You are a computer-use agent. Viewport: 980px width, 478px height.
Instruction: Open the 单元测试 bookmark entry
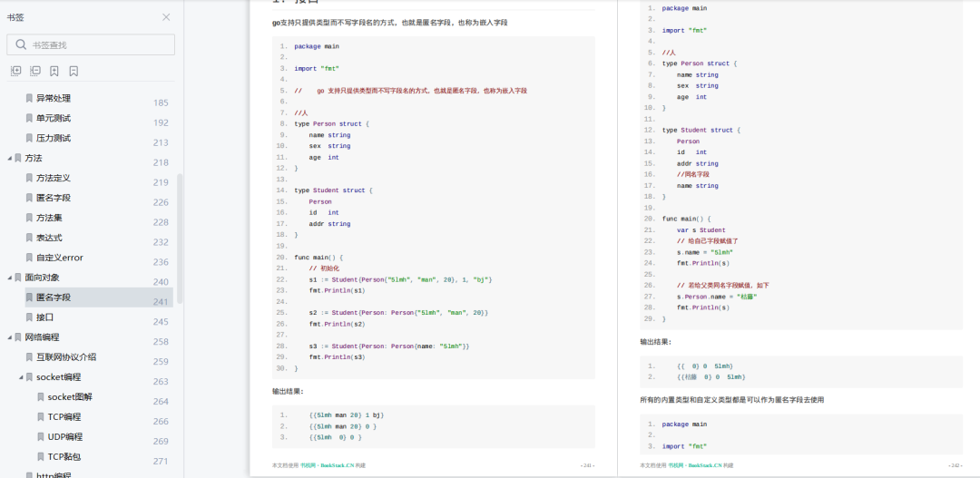click(x=54, y=118)
